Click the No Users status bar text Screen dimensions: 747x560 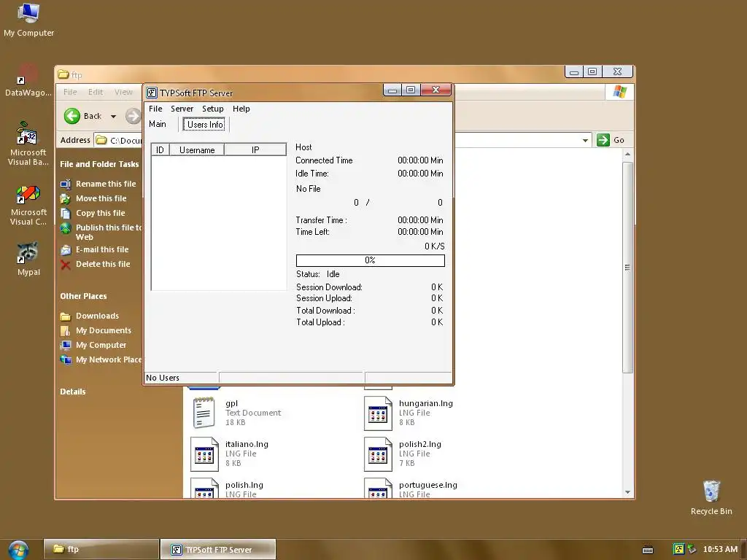coord(163,378)
